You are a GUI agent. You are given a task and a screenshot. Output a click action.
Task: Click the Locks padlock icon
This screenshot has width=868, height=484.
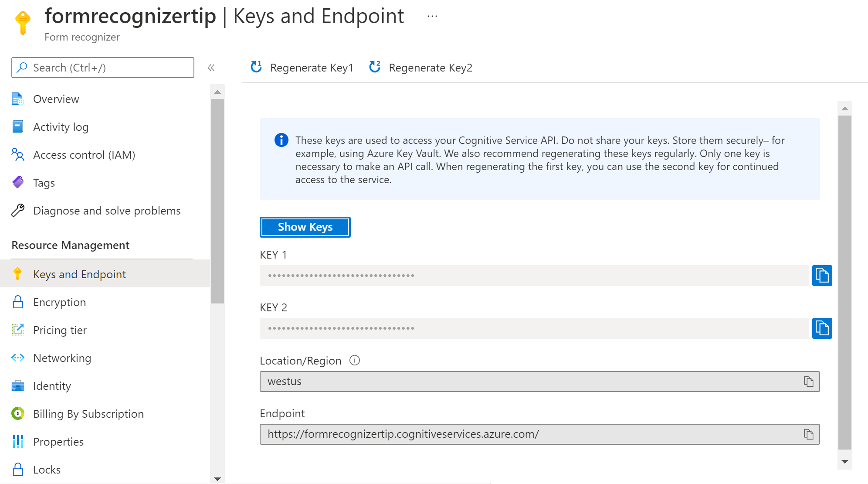(18, 470)
